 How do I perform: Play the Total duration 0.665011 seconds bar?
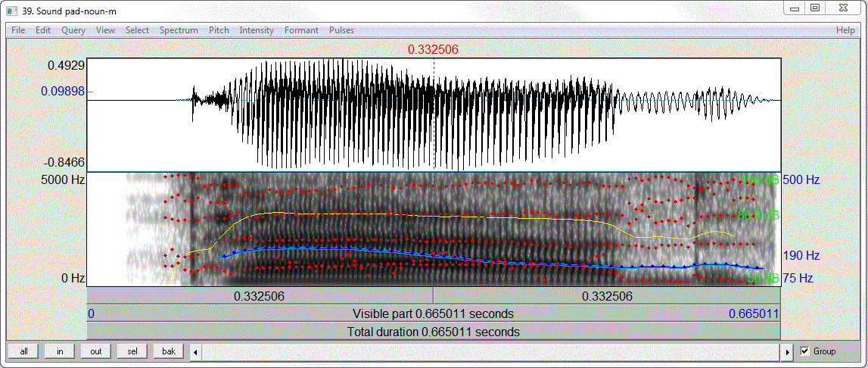(434, 332)
